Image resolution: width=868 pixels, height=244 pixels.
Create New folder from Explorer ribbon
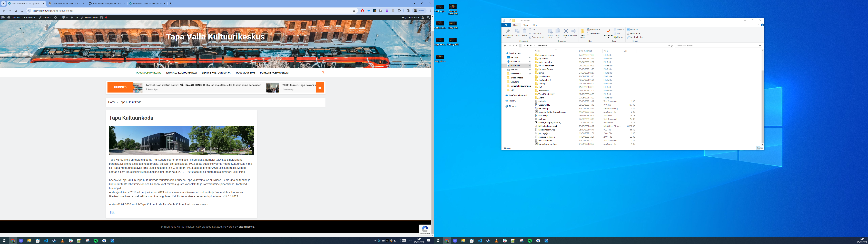point(582,34)
